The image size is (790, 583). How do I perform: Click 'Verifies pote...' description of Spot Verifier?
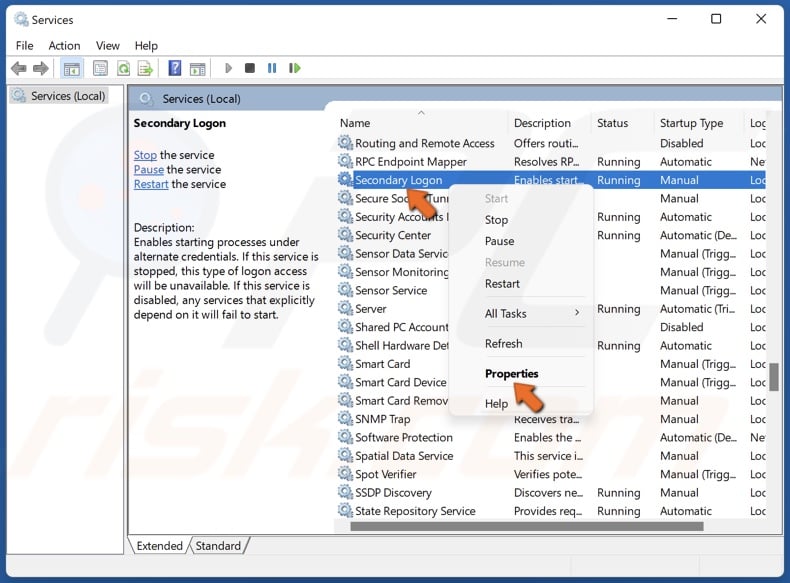tap(548, 474)
